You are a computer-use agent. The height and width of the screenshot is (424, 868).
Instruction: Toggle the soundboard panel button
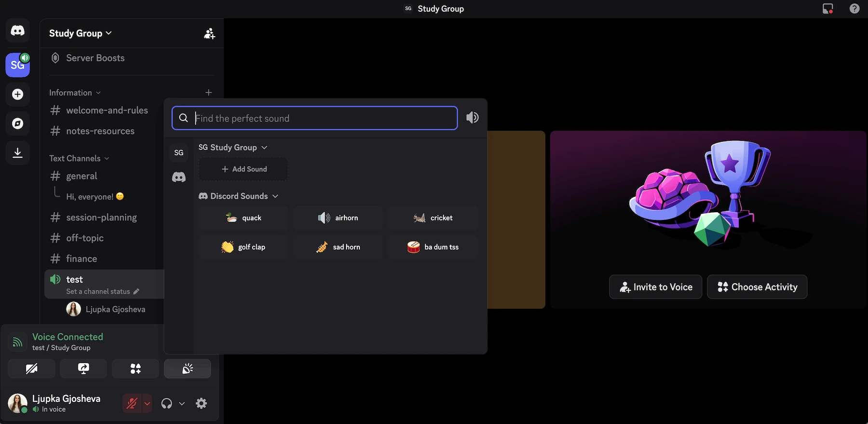[x=188, y=369]
